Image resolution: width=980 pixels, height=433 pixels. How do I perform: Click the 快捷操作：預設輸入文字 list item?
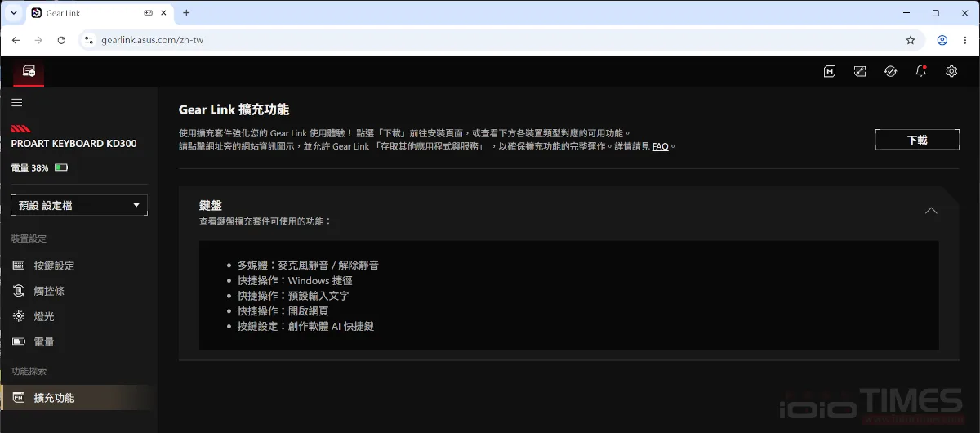click(293, 296)
